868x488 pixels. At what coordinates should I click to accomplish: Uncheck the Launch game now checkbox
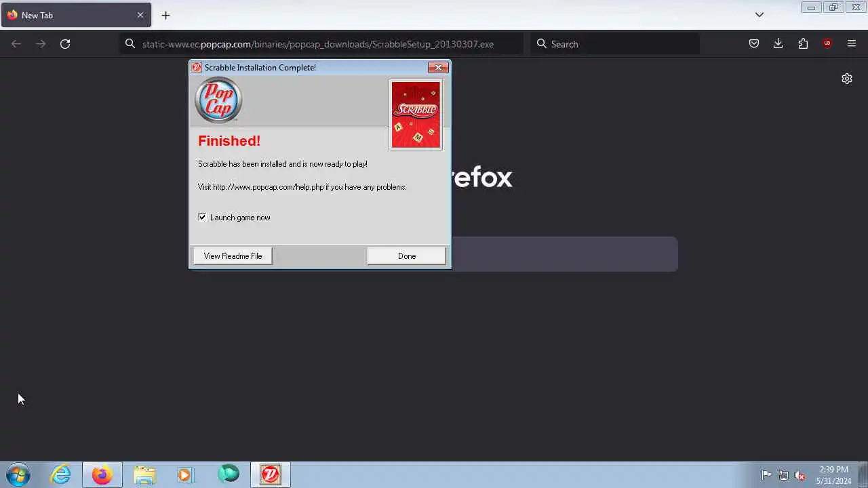point(202,217)
